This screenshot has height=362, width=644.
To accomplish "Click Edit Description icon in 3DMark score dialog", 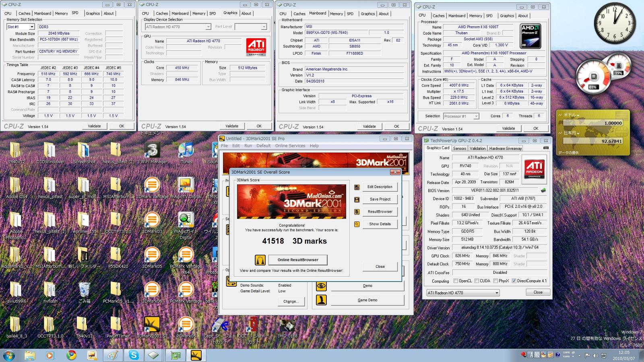I will click(357, 187).
